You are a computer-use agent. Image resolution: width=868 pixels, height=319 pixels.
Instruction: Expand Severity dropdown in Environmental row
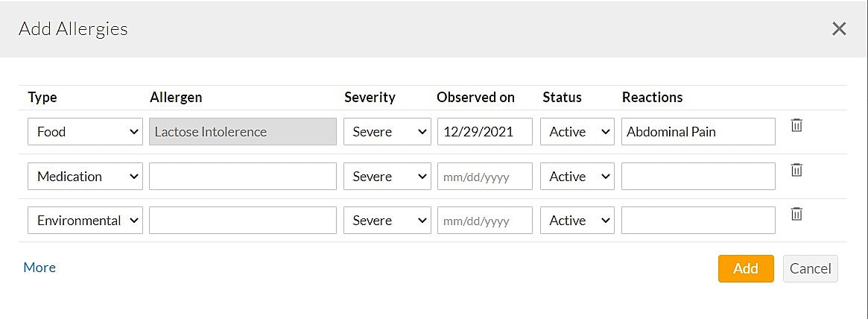pyautogui.click(x=387, y=221)
